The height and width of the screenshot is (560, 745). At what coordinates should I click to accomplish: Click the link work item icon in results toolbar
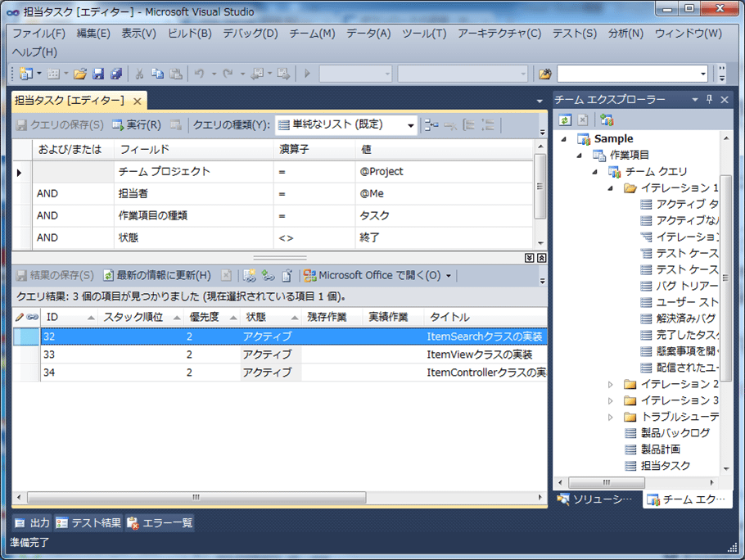tap(269, 275)
